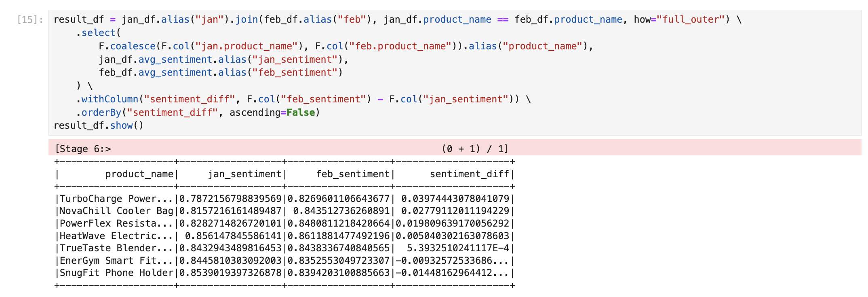Select the NovaChill Cooler Bag row name
The width and height of the screenshot is (868, 297).
point(116,211)
